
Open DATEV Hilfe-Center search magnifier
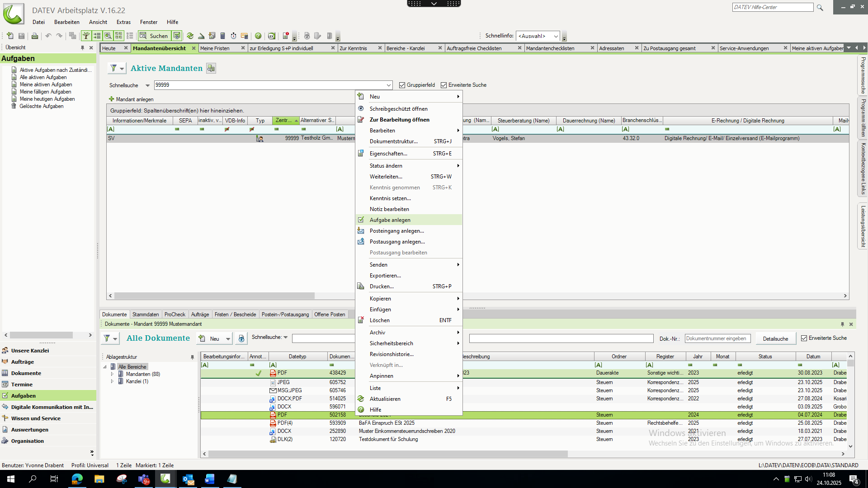[820, 8]
